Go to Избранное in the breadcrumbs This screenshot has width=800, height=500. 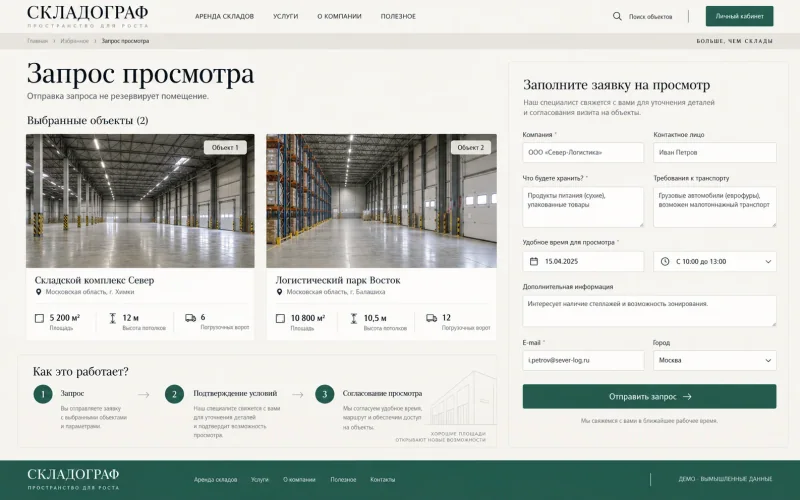(x=74, y=41)
